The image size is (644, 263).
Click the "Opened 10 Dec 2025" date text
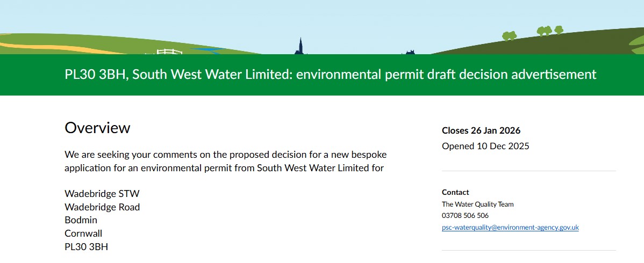(485, 146)
